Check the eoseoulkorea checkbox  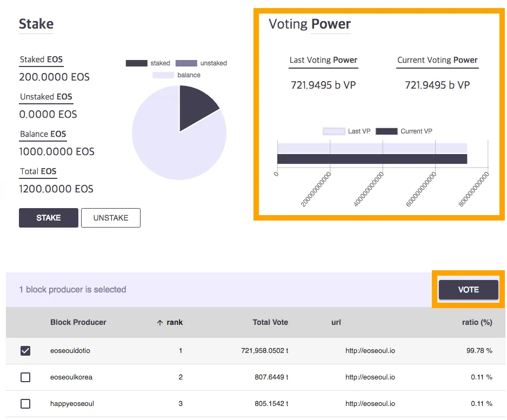[25, 377]
